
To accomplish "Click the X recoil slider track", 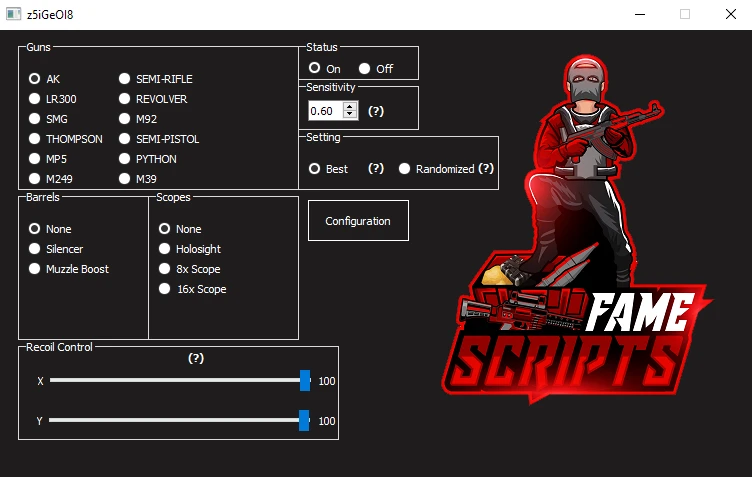I will 180,380.
